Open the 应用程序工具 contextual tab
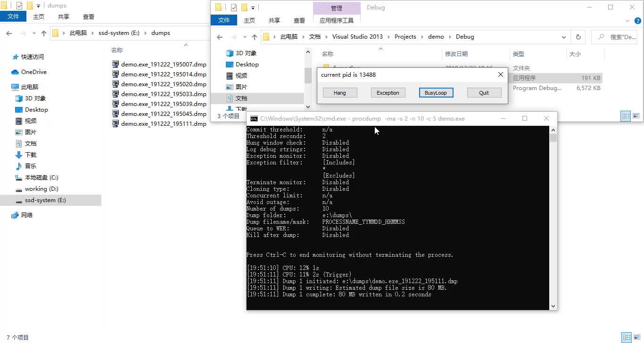 tap(337, 20)
